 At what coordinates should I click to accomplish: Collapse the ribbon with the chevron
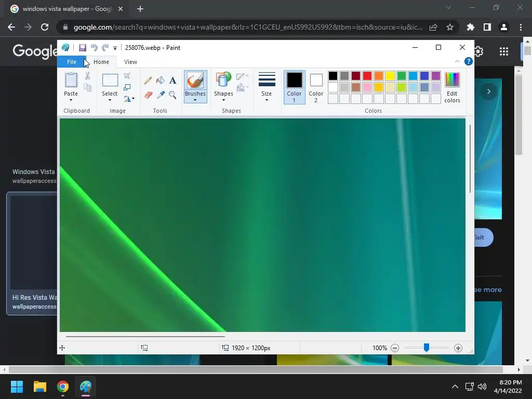click(x=457, y=61)
